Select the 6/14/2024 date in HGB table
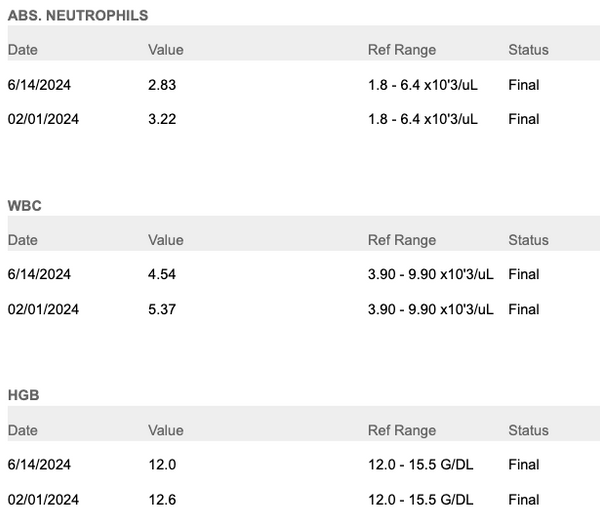 pos(38,465)
